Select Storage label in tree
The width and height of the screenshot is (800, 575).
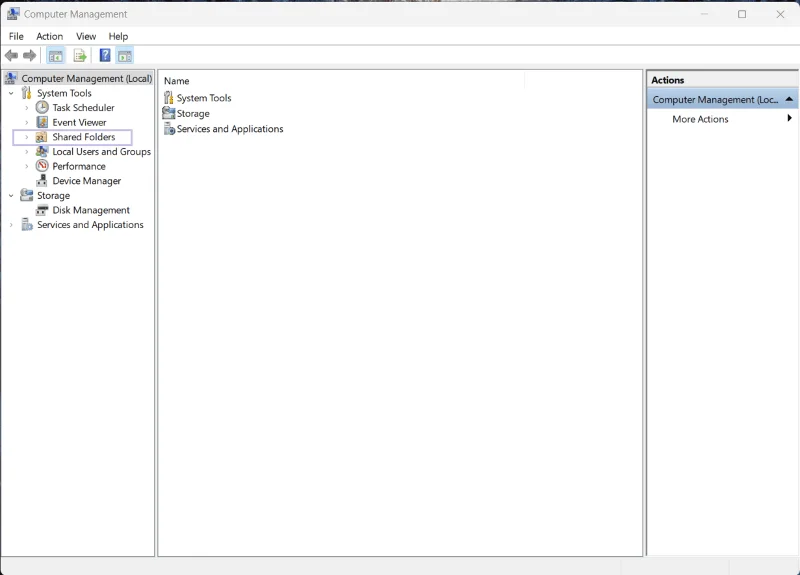click(x=53, y=195)
